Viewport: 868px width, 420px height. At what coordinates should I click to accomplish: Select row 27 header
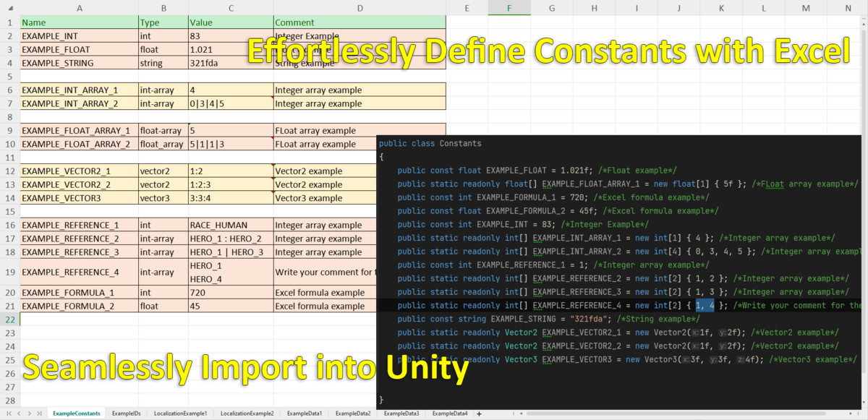tap(10, 387)
